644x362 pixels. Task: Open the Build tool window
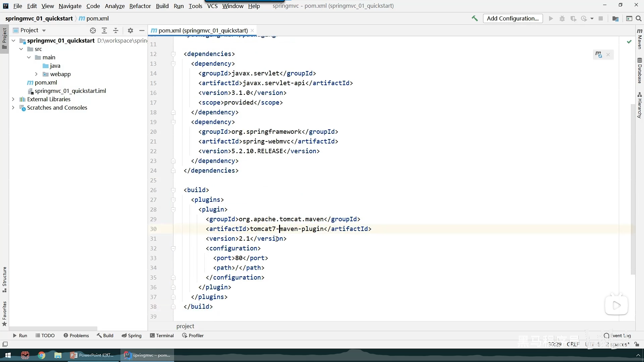(x=105, y=336)
